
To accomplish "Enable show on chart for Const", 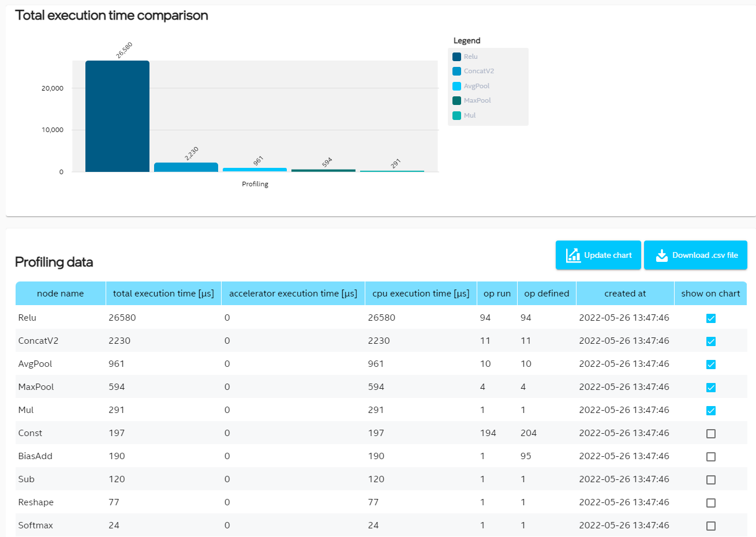I will point(711,434).
